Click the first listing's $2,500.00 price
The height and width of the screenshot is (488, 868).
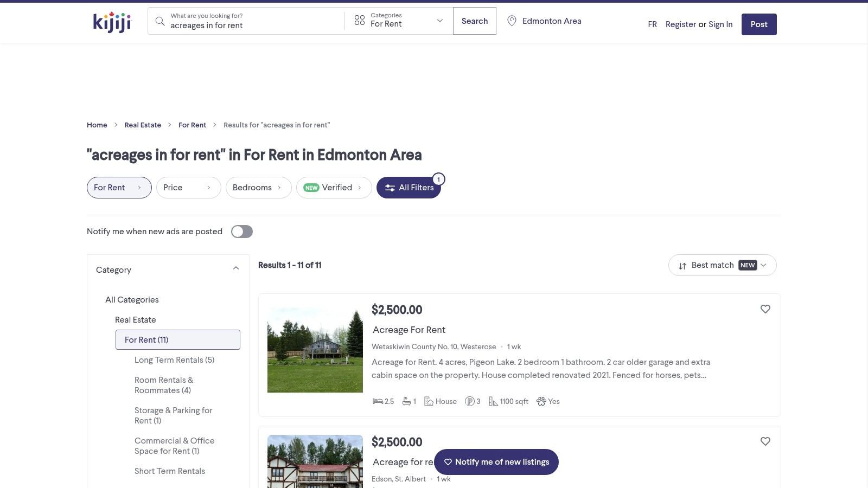click(x=397, y=310)
